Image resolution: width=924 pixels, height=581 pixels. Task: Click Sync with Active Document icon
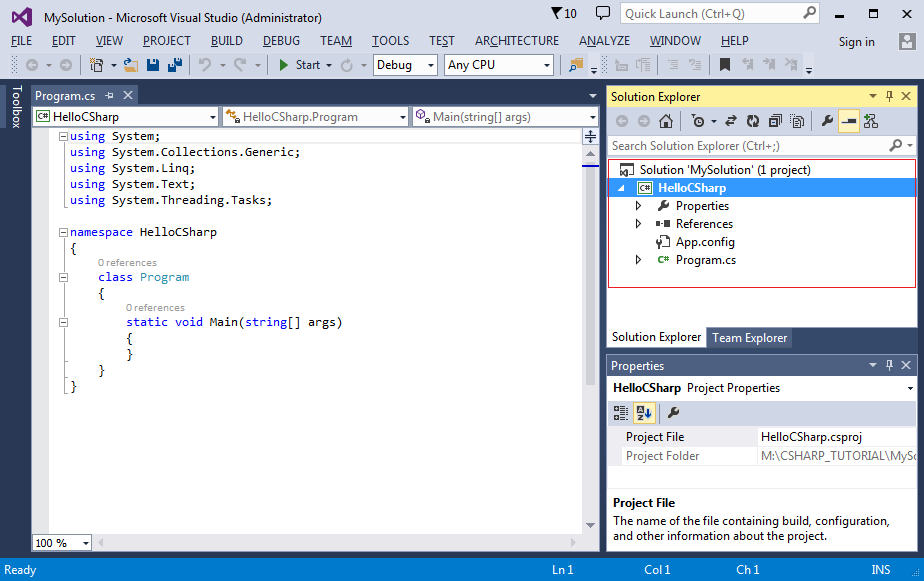(731, 121)
